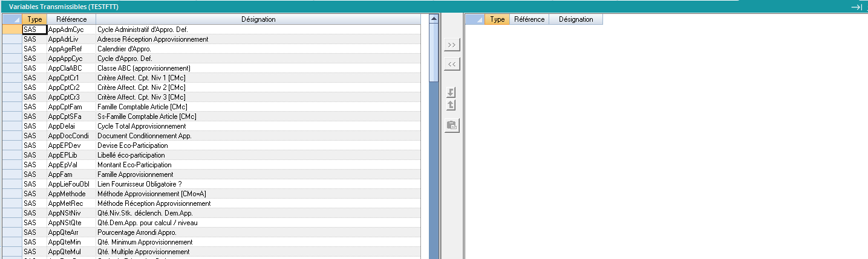Sort left grid by Référence column header

[71, 19]
